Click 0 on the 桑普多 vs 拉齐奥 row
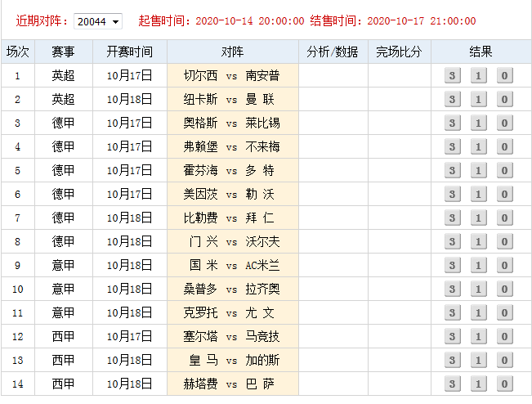 tap(504, 289)
